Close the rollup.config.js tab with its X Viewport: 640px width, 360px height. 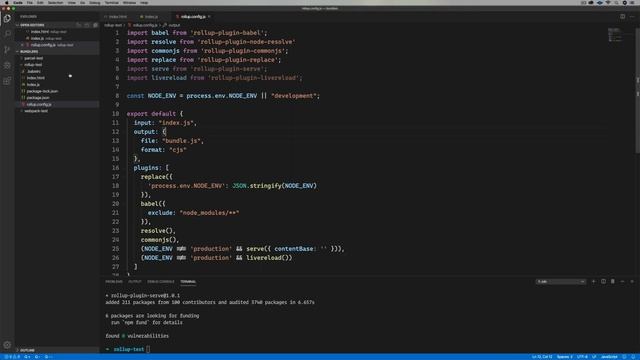click(x=209, y=17)
